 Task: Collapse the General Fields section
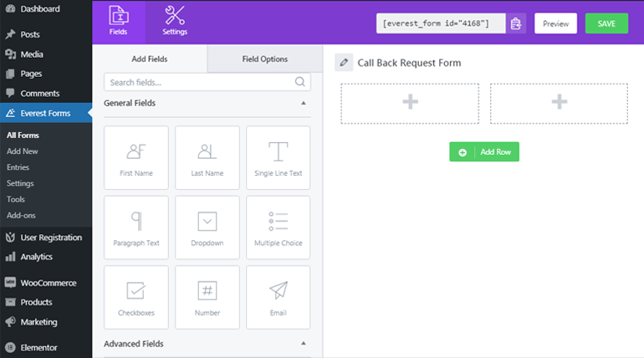click(303, 103)
